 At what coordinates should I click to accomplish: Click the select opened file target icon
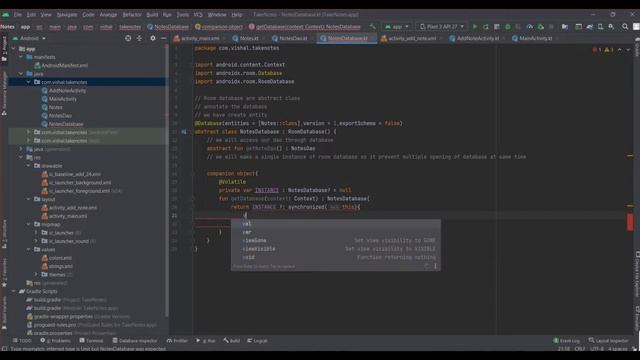(x=128, y=38)
